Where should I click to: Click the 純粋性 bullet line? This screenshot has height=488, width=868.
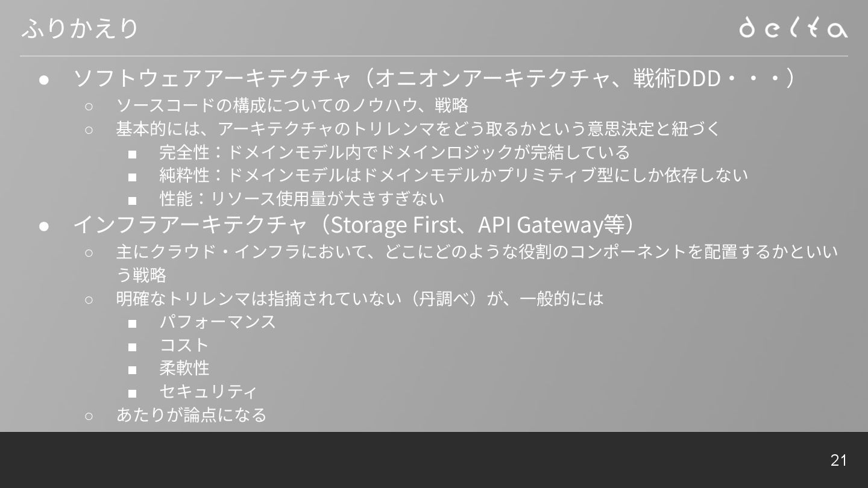(453, 175)
